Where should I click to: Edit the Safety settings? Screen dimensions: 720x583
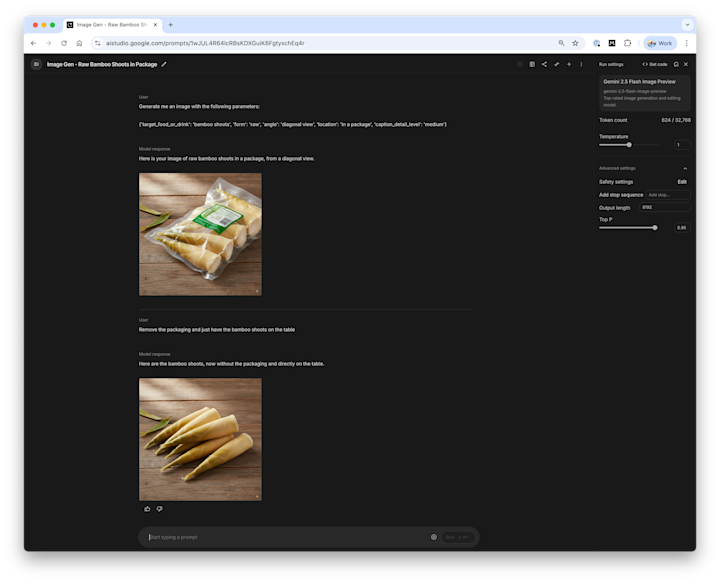682,182
